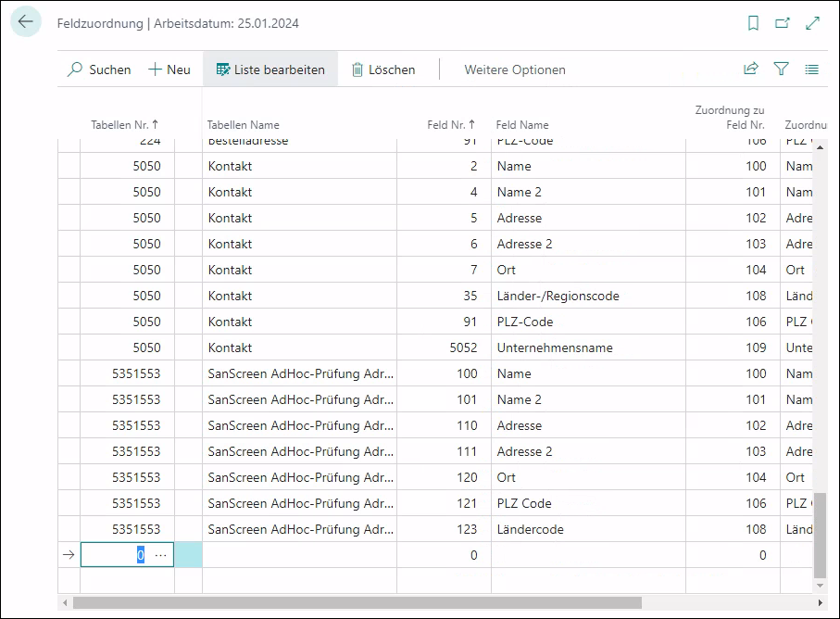Open lookup ellipsis in the Tabellen Nr. cell
This screenshot has height=619, width=840.
pos(161,555)
